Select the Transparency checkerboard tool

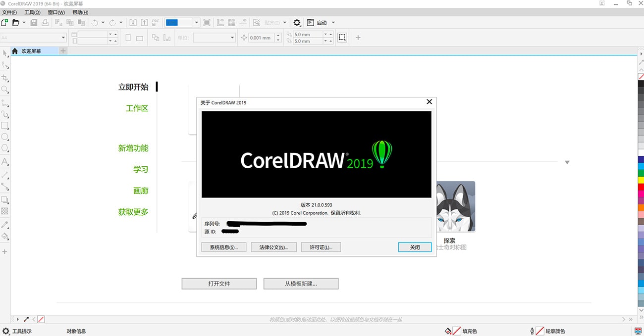coord(5,211)
